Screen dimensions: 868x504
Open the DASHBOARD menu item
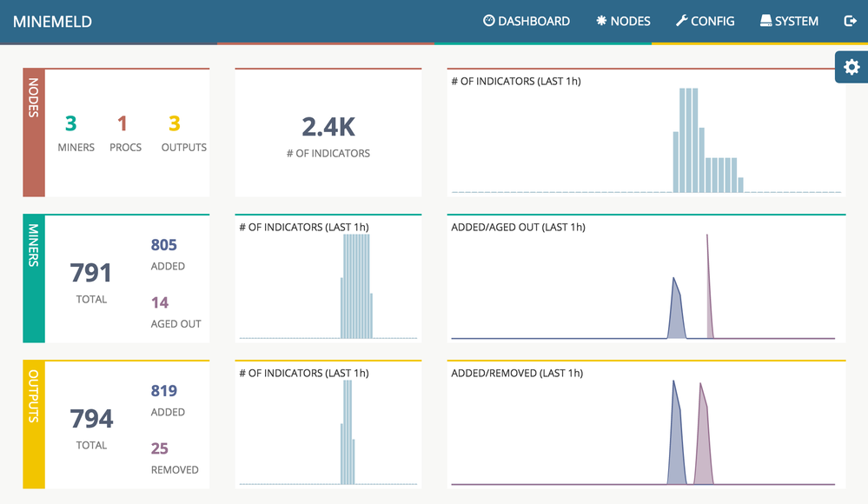pyautogui.click(x=527, y=21)
